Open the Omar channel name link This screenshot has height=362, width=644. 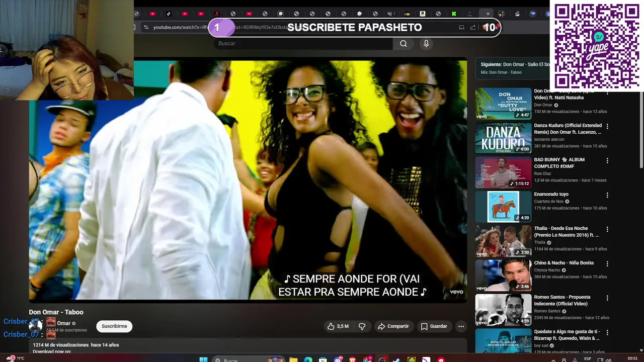(x=64, y=323)
